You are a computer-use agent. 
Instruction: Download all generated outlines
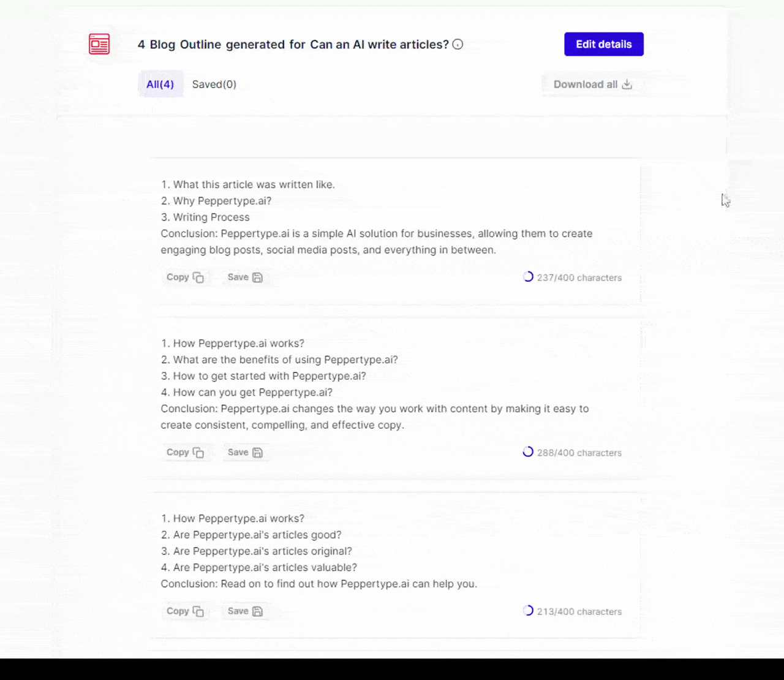[x=592, y=85]
